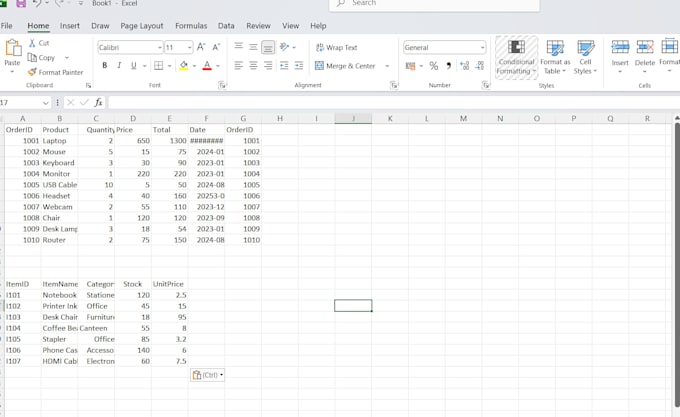
Task: Toggle Italic formatting
Action: 119,65
